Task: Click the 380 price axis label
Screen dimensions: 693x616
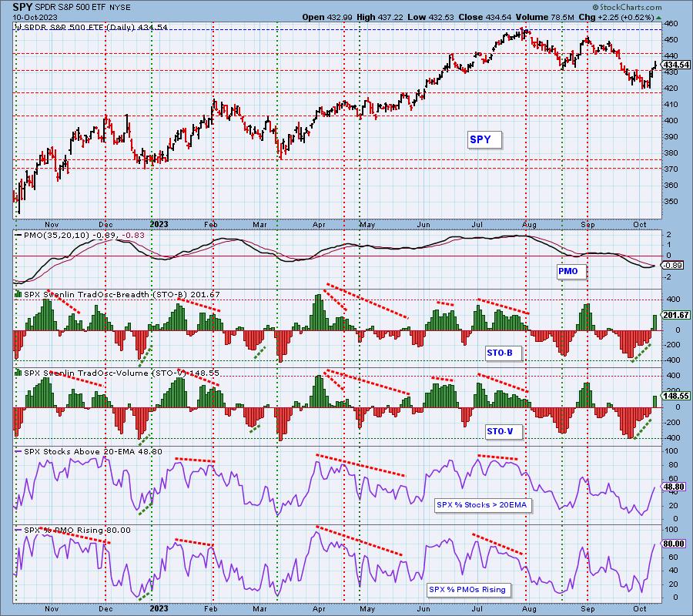Action: pos(671,153)
